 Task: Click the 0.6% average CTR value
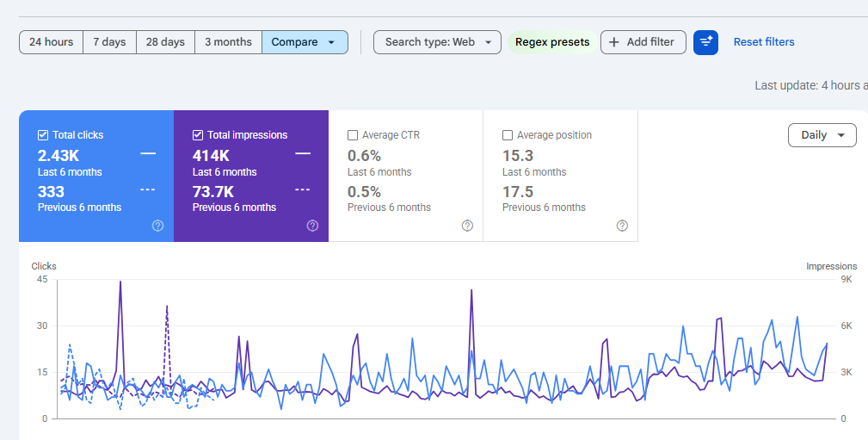tap(364, 156)
